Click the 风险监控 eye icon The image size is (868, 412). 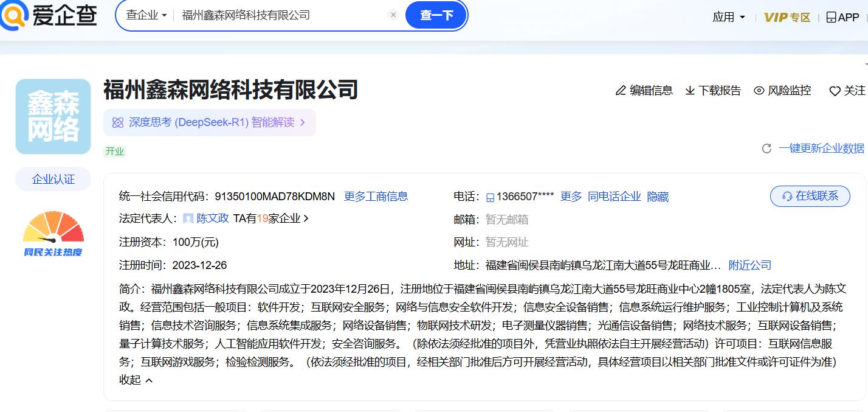click(x=759, y=91)
